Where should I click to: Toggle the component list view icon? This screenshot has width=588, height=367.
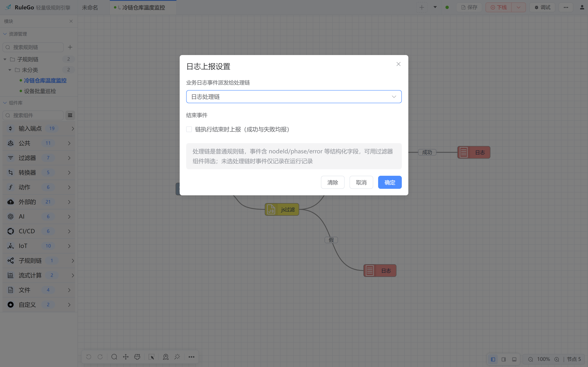point(70,115)
